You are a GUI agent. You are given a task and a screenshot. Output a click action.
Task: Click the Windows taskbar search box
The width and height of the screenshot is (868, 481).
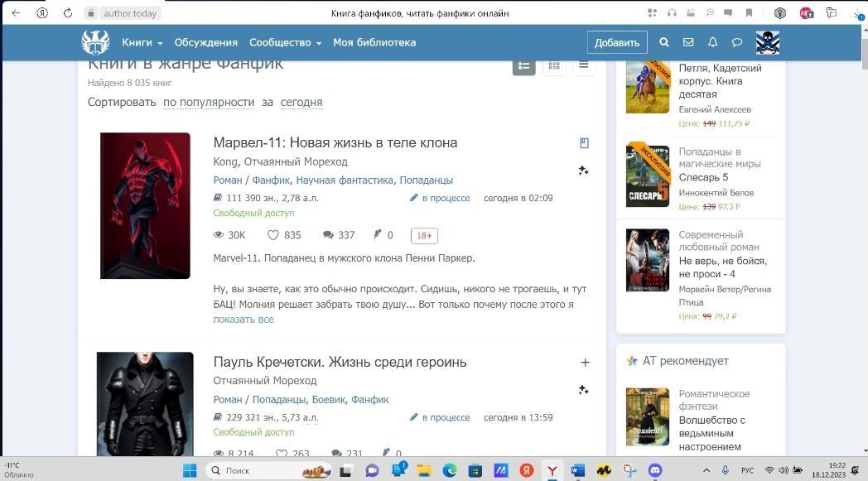pyautogui.click(x=268, y=470)
